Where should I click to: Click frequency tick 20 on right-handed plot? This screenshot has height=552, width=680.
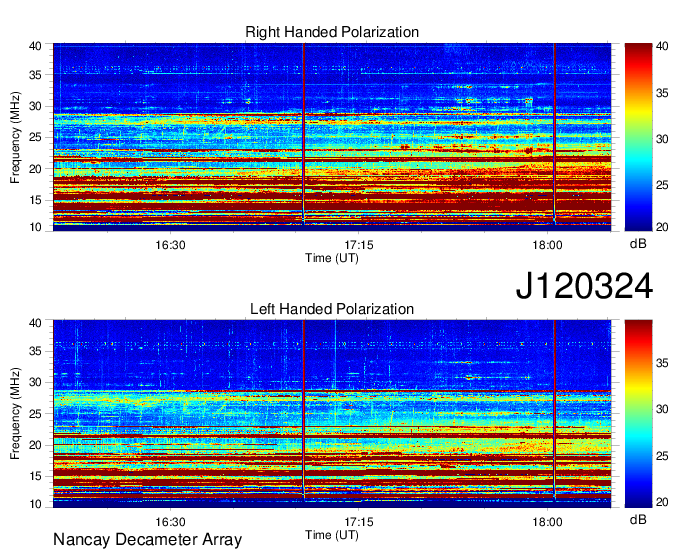pyautogui.click(x=35, y=169)
